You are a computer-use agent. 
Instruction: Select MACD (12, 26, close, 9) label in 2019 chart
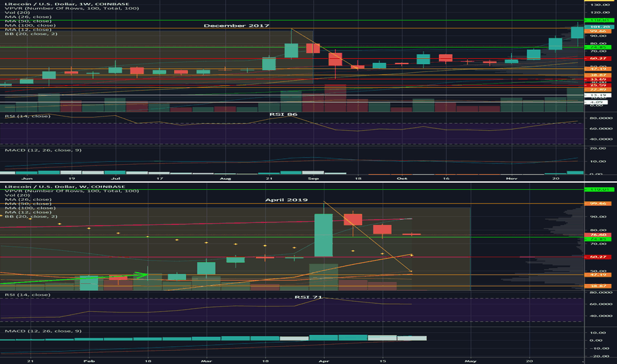[x=43, y=331]
